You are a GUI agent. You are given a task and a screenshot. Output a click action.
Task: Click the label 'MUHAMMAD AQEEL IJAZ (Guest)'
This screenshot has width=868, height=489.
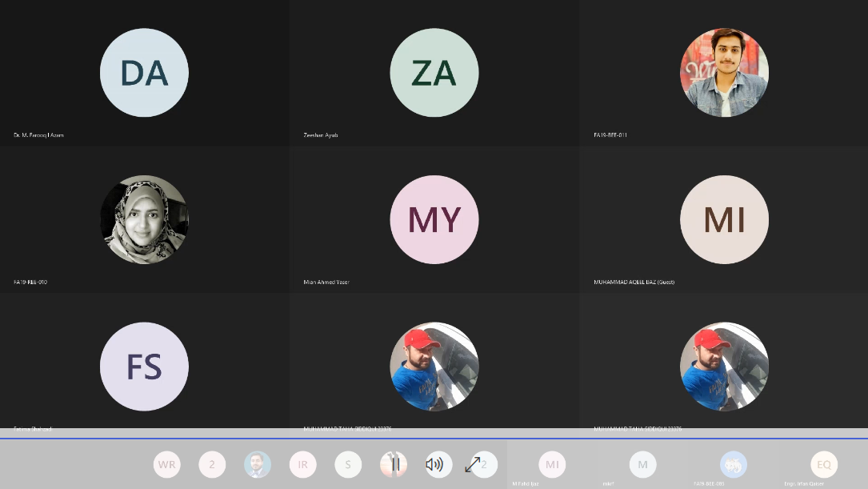(634, 282)
